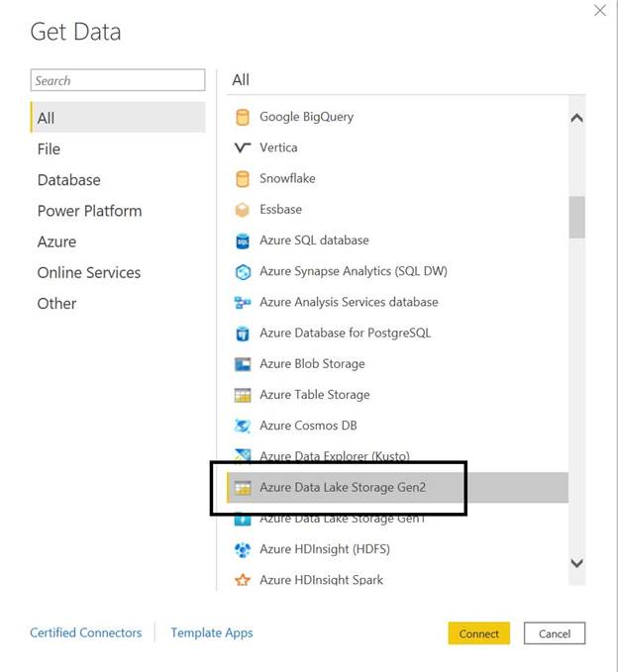618x672 pixels.
Task: Click the Azure SQL database icon
Action: (x=243, y=240)
